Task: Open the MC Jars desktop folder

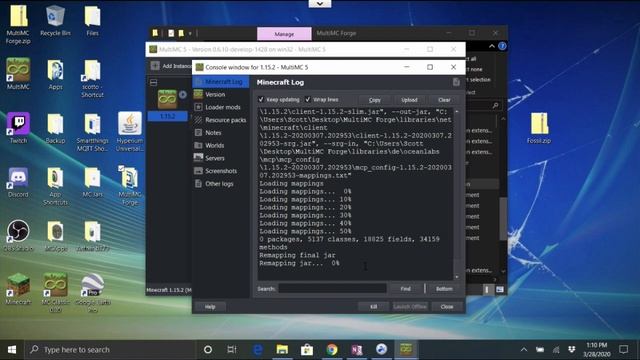Action: (92, 182)
